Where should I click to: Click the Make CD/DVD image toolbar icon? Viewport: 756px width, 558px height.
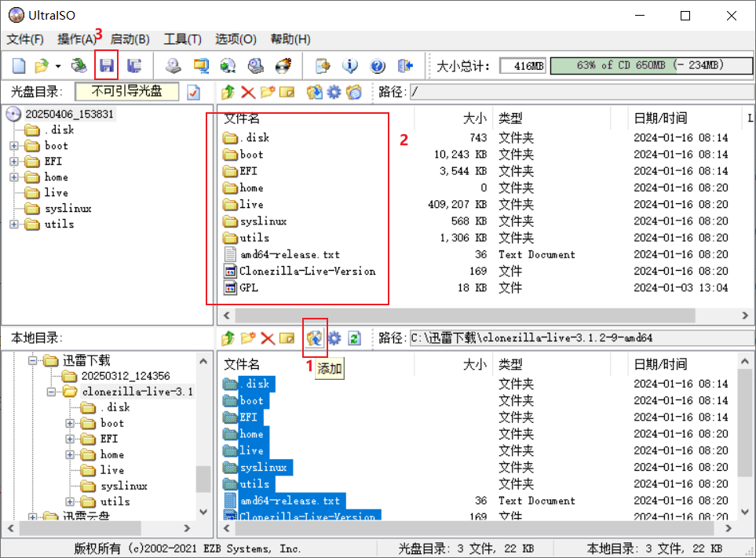(173, 66)
